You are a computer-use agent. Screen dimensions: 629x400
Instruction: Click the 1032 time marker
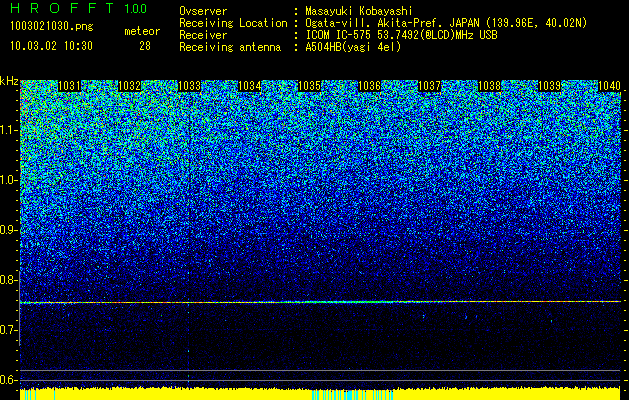(130, 86)
